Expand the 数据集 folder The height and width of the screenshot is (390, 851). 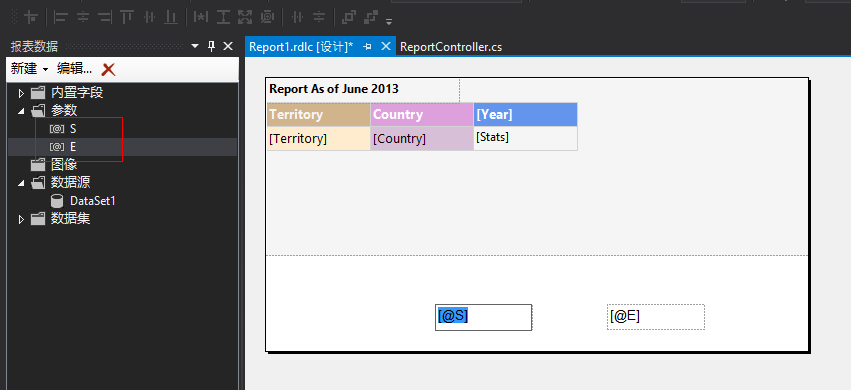coord(21,219)
